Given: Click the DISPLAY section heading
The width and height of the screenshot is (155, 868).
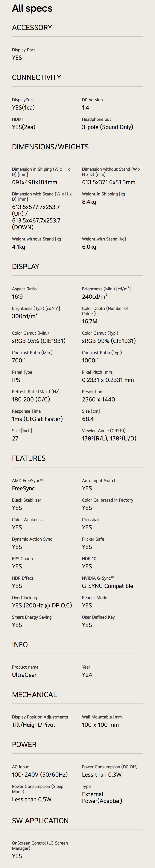Looking at the screenshot, I should 26,267.
